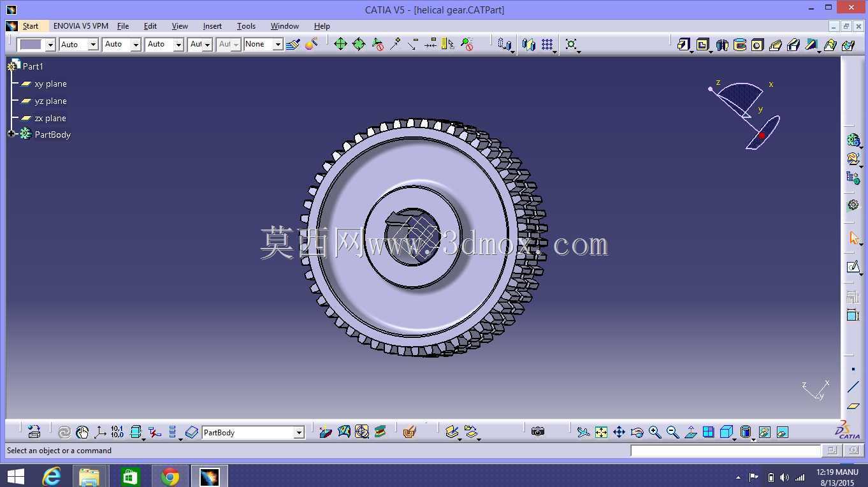Viewport: 868px width, 487px height.
Task: Zoom Out using the magnifier minus icon
Action: pos(672,432)
